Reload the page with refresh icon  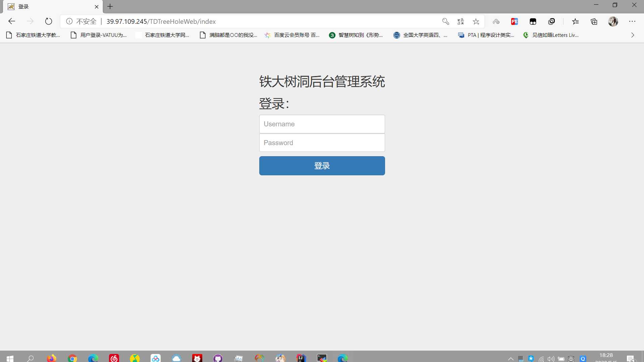49,21
